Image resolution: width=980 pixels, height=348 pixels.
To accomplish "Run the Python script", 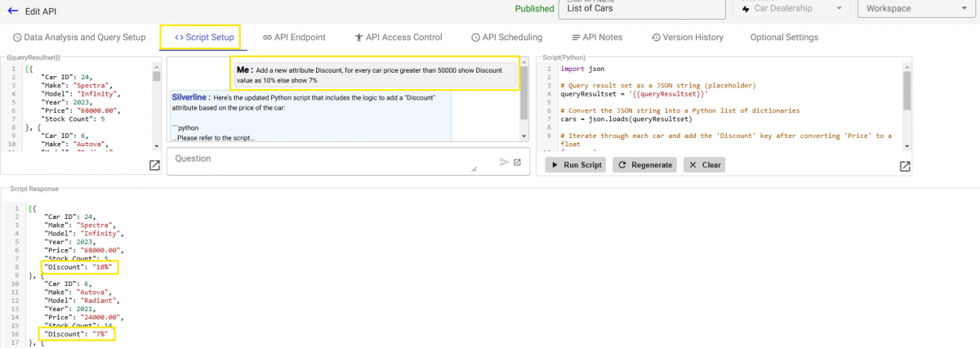I will (577, 165).
